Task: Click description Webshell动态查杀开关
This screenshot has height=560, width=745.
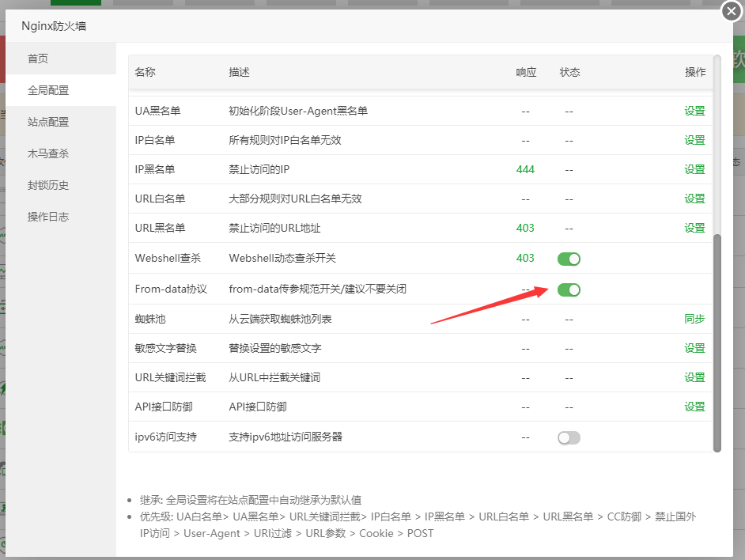Action: [282, 258]
